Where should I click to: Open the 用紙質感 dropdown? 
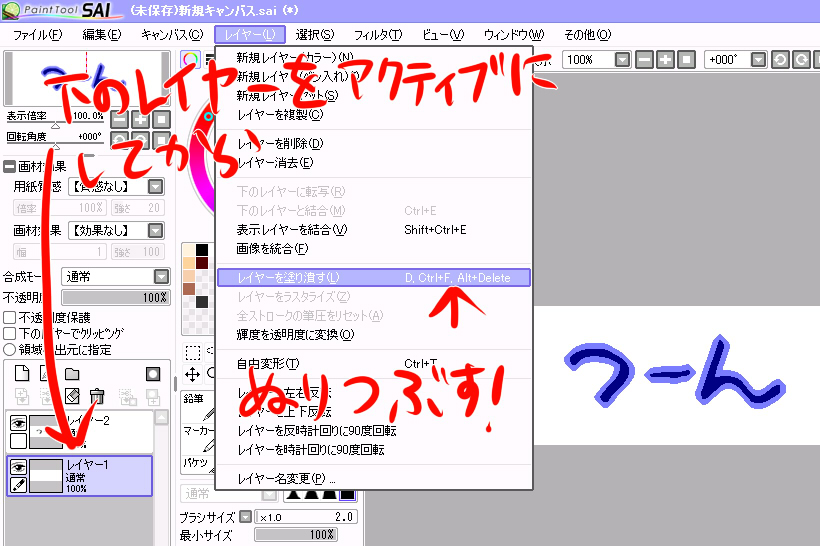click(x=155, y=187)
